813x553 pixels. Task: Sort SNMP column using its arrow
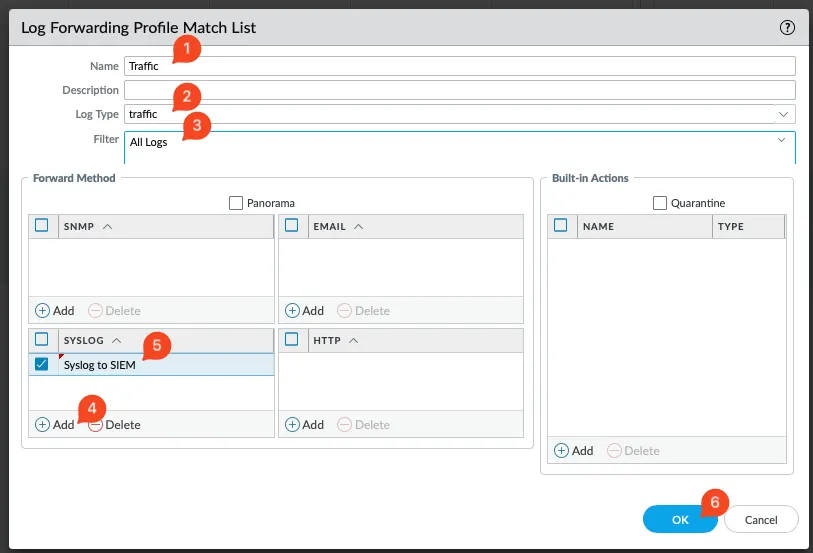click(x=107, y=227)
